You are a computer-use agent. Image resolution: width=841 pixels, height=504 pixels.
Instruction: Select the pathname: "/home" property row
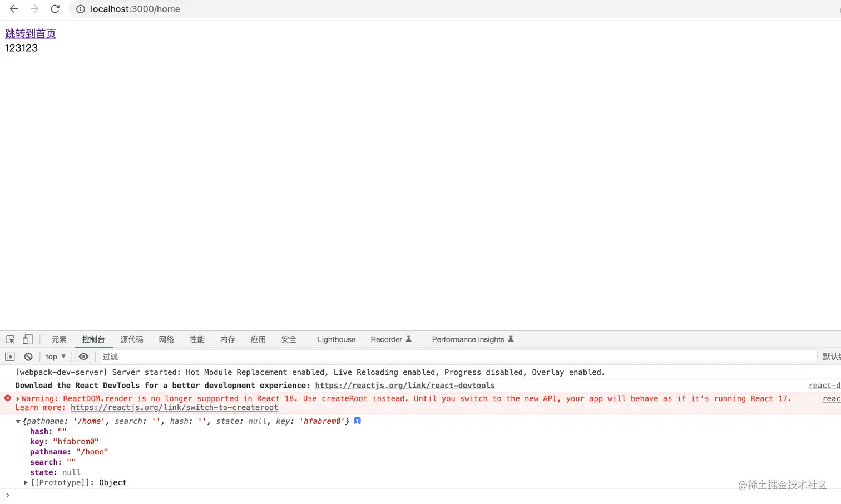69,452
